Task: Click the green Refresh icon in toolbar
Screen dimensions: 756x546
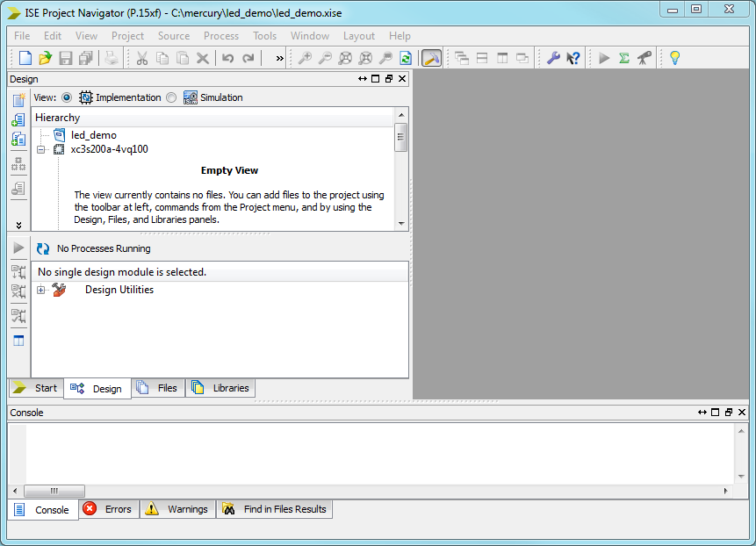Action: pos(406,58)
